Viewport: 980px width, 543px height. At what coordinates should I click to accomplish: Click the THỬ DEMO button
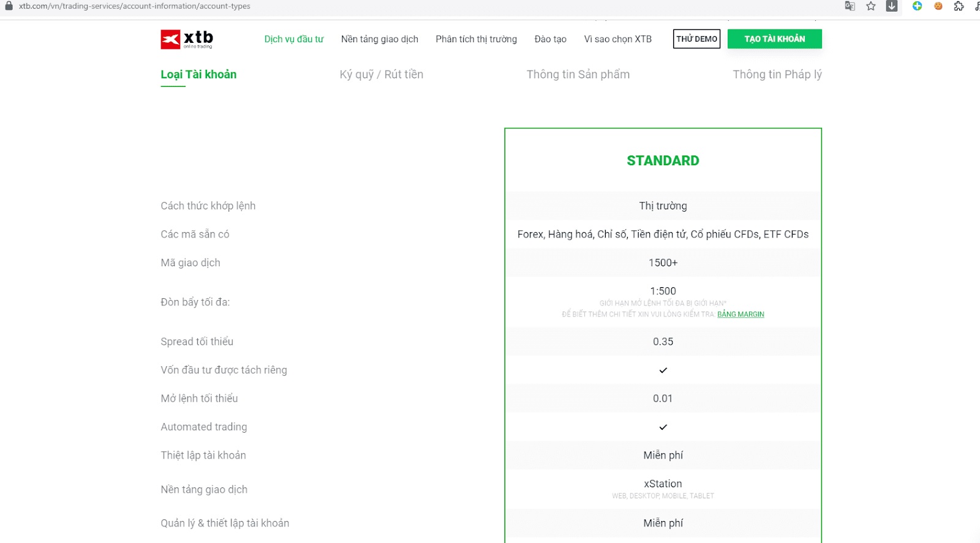click(697, 39)
